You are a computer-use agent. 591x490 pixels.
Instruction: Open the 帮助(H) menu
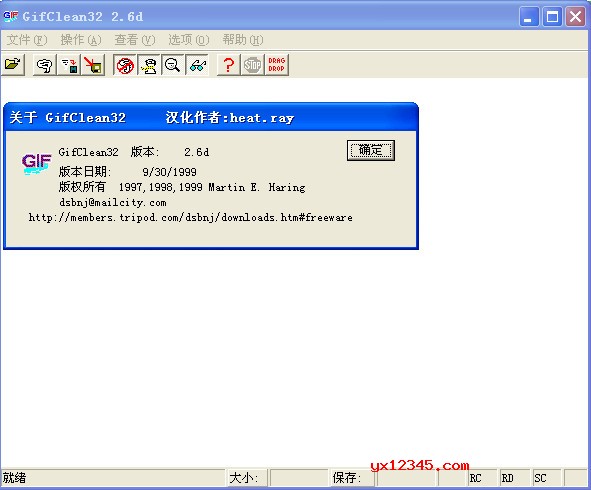(x=243, y=40)
